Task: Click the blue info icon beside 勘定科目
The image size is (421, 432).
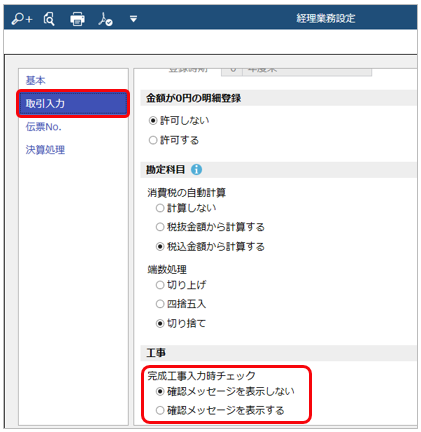Action: tap(196, 170)
